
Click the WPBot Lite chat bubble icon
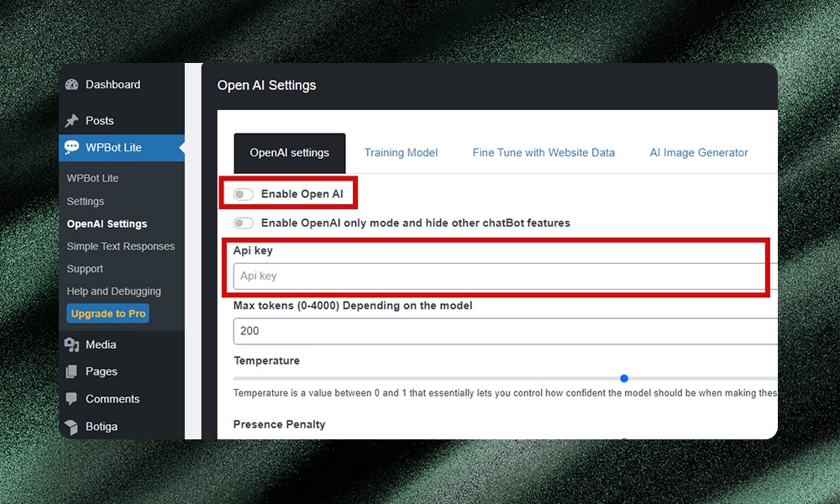[x=71, y=148]
